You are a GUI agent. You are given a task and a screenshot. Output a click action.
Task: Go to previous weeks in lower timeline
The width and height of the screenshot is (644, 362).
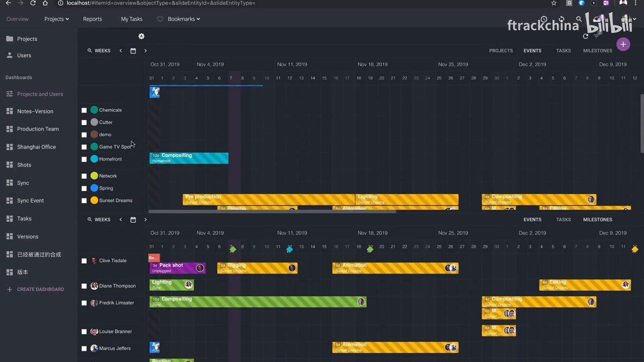[x=121, y=220]
